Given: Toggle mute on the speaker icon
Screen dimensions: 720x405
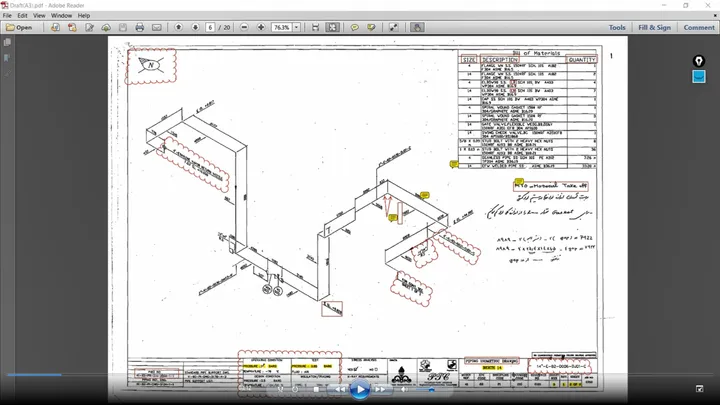Looking at the screenshot, I should (x=404, y=389).
